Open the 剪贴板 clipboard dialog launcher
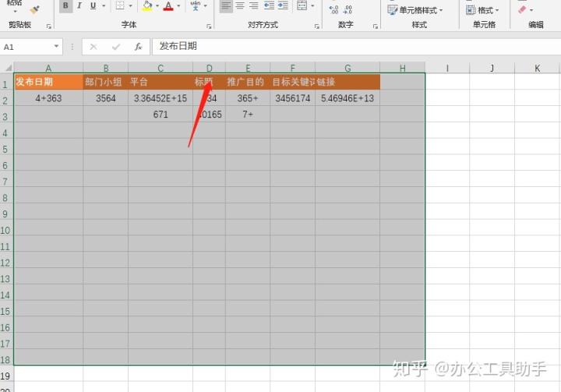 point(49,26)
